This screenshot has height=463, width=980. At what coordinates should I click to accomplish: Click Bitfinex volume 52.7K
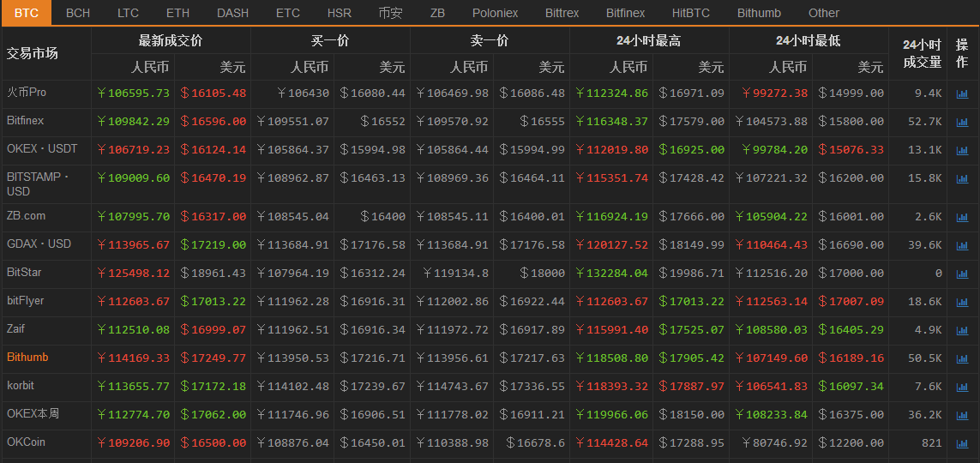click(x=925, y=122)
